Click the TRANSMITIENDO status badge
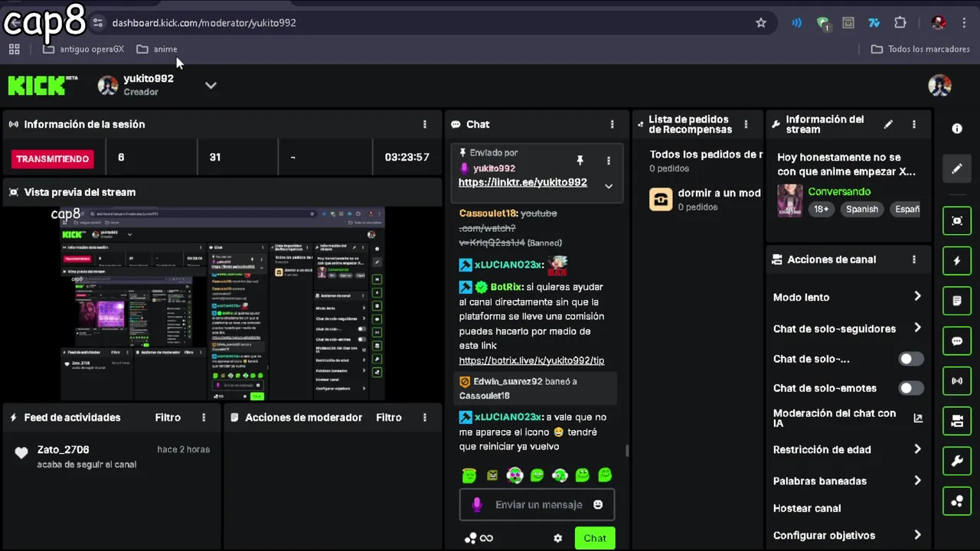 (x=53, y=158)
